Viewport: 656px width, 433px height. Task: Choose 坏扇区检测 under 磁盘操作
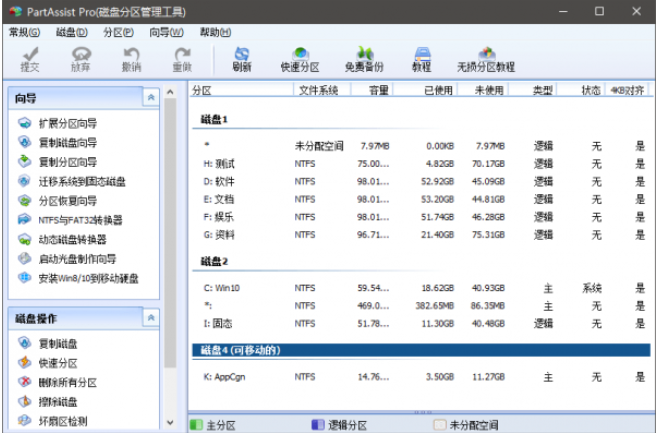tap(52, 421)
